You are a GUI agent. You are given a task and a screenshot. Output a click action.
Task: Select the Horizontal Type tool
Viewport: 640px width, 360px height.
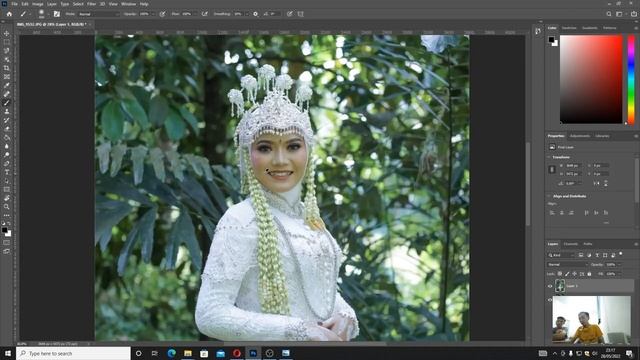pos(7,172)
